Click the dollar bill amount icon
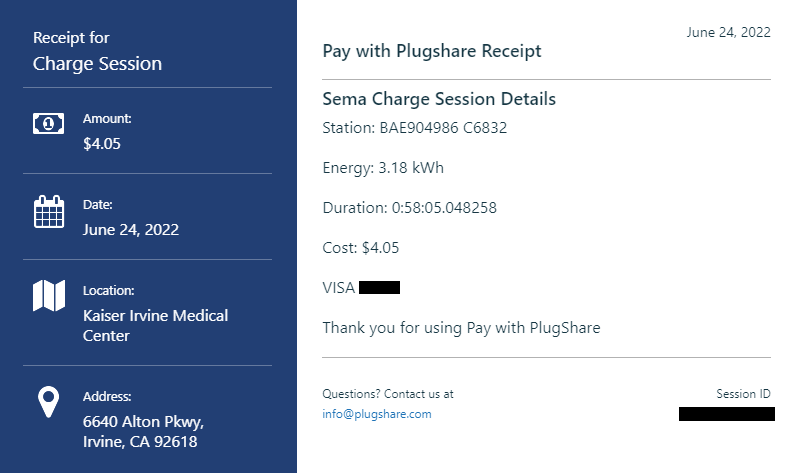 [49, 124]
